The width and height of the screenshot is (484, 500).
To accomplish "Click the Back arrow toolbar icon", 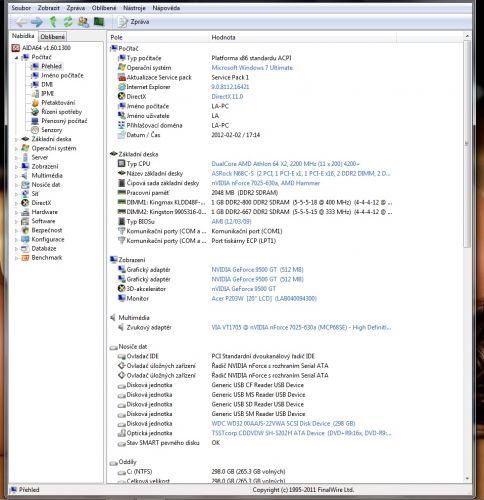I will tap(22, 22).
